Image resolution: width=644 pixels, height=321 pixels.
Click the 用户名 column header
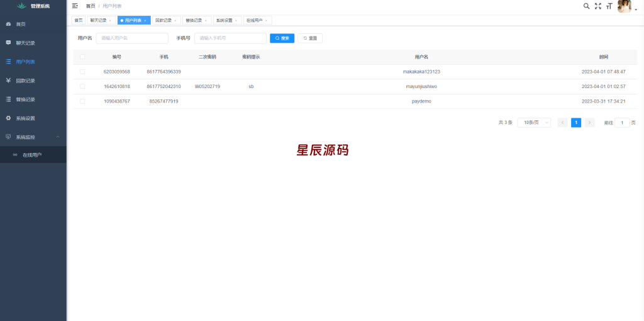pos(421,57)
